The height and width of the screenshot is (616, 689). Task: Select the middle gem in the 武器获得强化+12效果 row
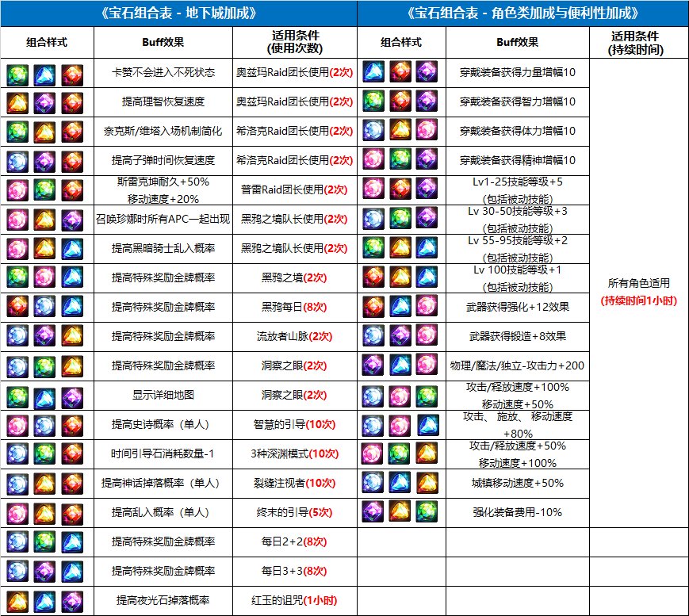coord(400,306)
